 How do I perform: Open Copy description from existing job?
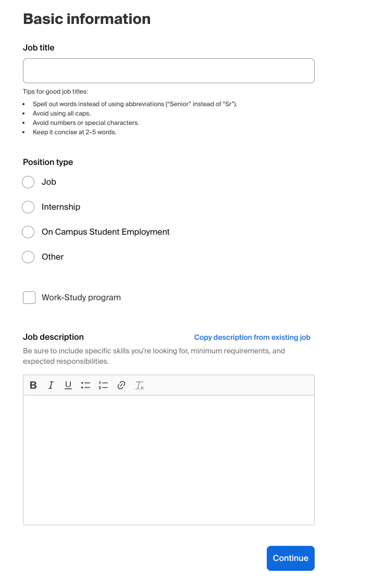252,337
